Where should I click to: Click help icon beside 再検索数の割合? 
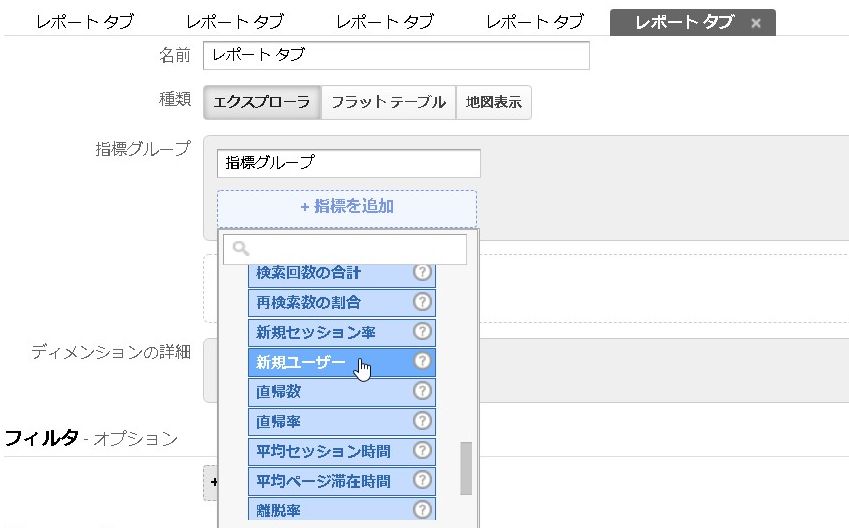[422, 302]
